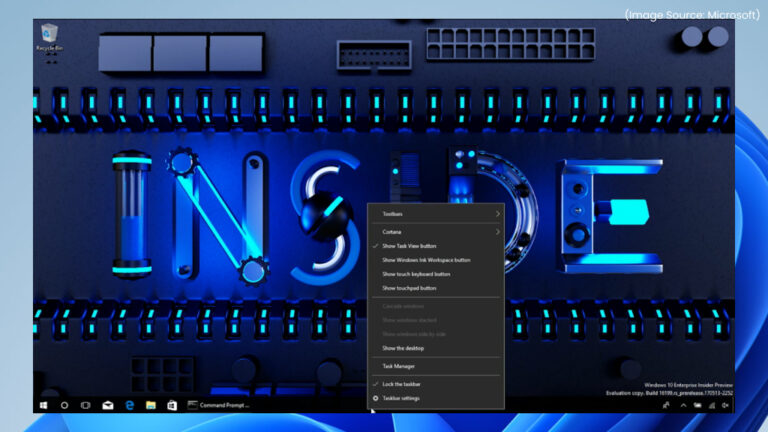
Task: Open the Microsoft Store taskbar icon
Action: [x=172, y=405]
